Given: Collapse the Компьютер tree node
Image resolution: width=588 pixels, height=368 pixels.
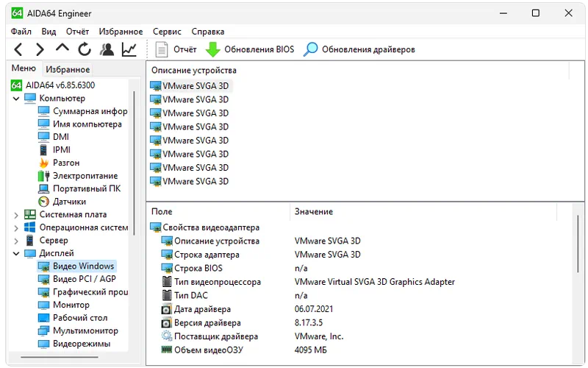Looking at the screenshot, I should coord(16,99).
